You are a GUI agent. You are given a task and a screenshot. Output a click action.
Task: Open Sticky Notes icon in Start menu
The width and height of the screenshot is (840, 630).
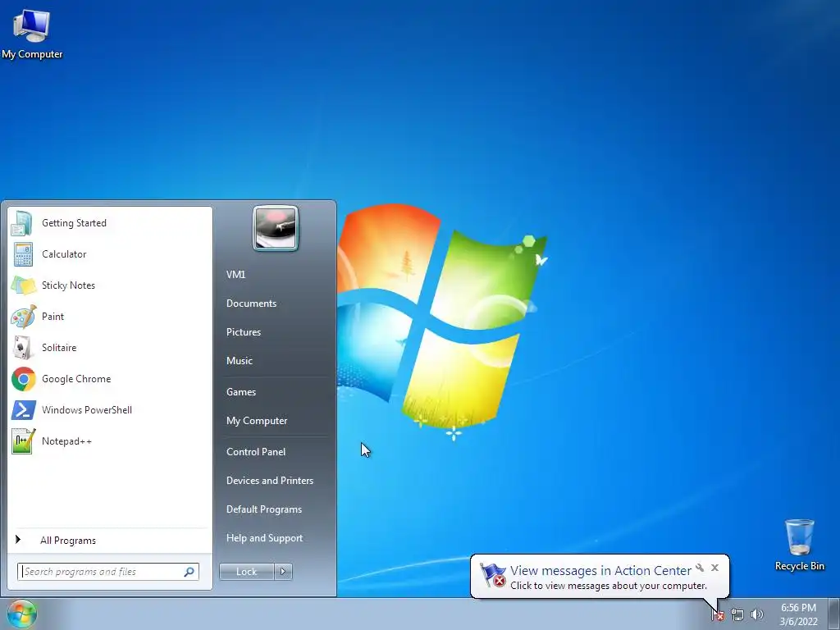(23, 285)
